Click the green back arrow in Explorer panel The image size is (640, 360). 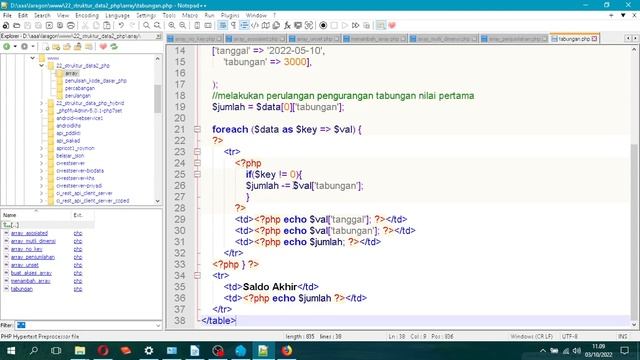[x=7, y=47]
